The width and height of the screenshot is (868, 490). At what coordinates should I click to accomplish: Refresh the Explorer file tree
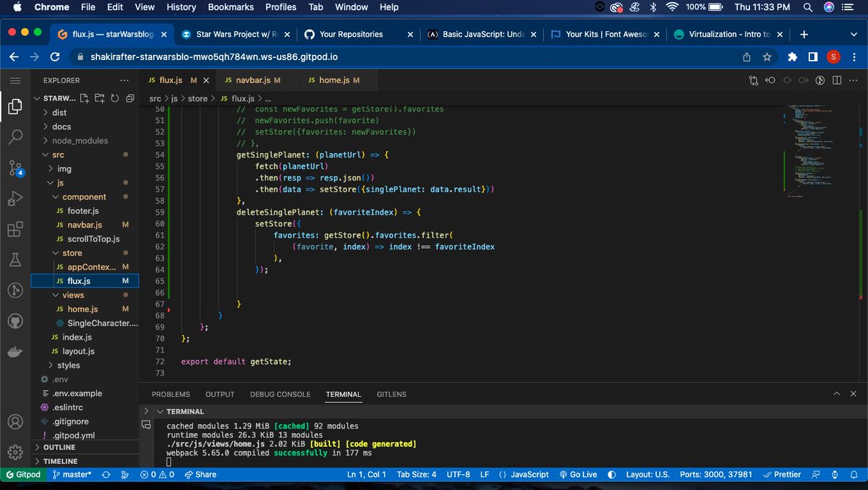(114, 98)
